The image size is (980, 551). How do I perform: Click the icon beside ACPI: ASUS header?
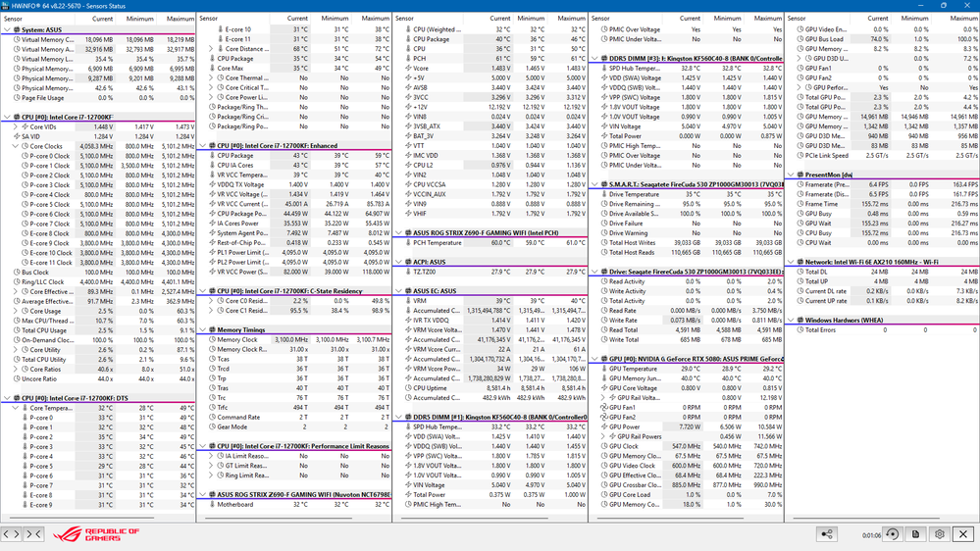(408, 263)
